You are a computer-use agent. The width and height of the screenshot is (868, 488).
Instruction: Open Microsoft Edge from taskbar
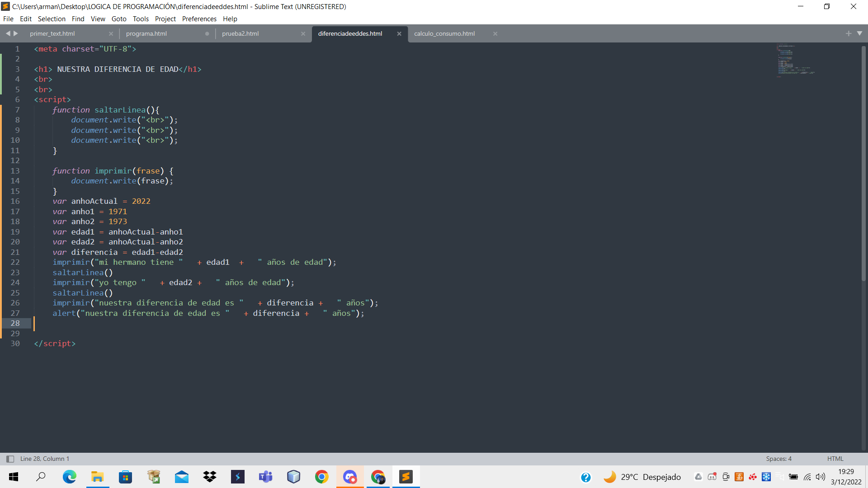point(69,477)
